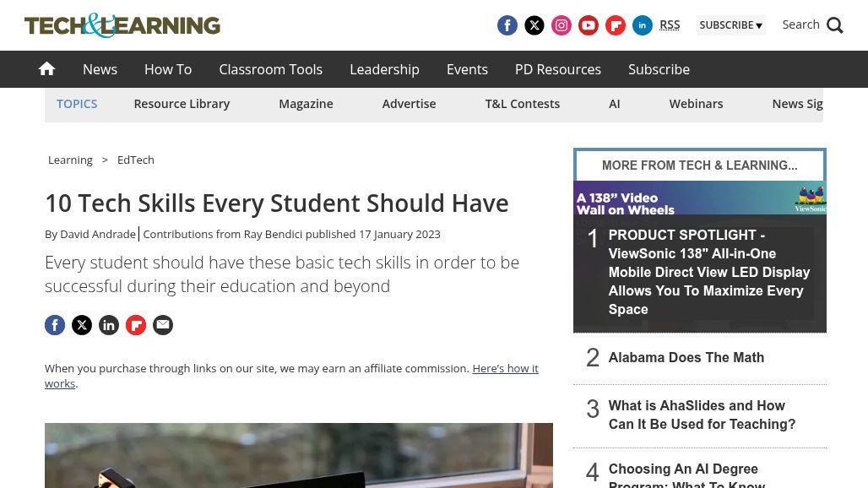Click the Here's how it works link

coord(505,368)
